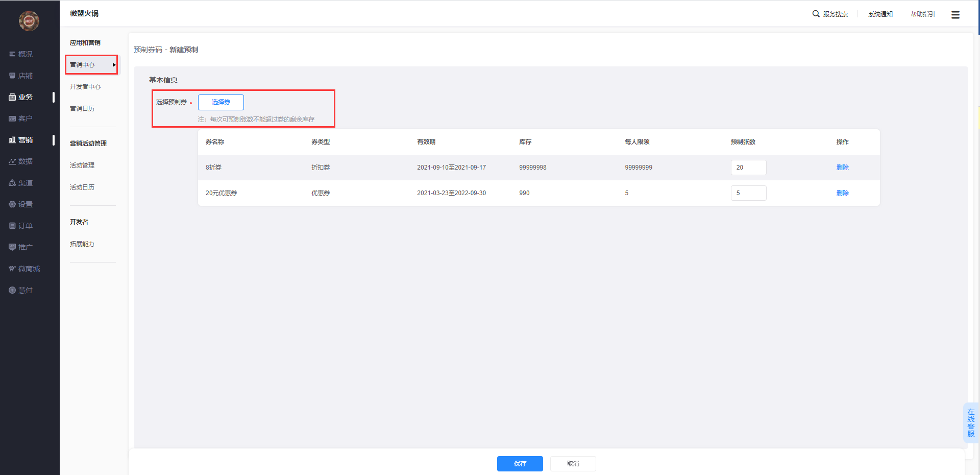Select the 客户 customer sidebar icon

pos(12,118)
